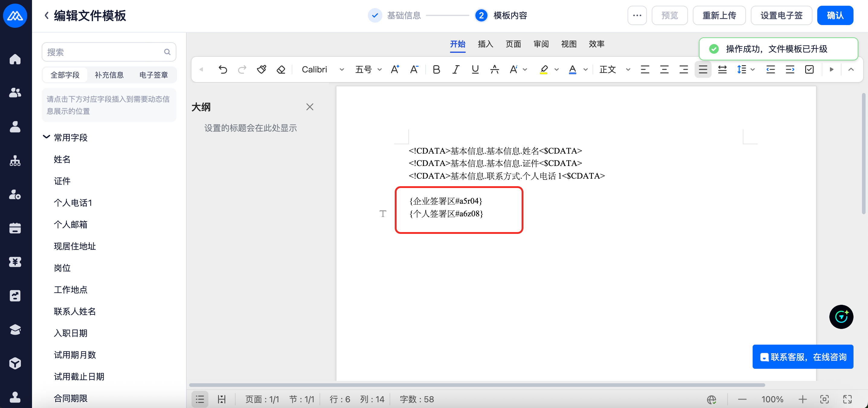868x408 pixels.
Task: Click the page layout icon in status bar
Action: 221,399
